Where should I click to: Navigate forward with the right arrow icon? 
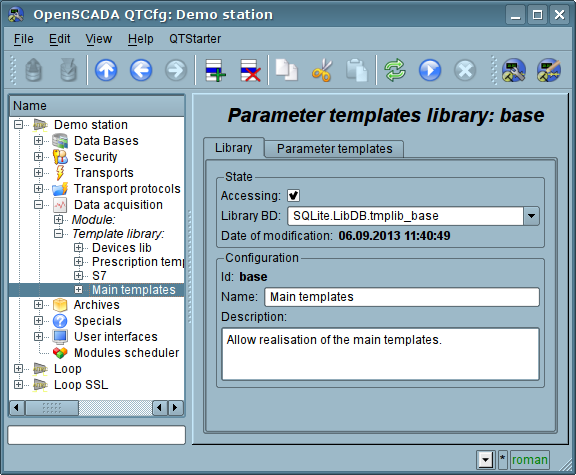click(x=176, y=70)
